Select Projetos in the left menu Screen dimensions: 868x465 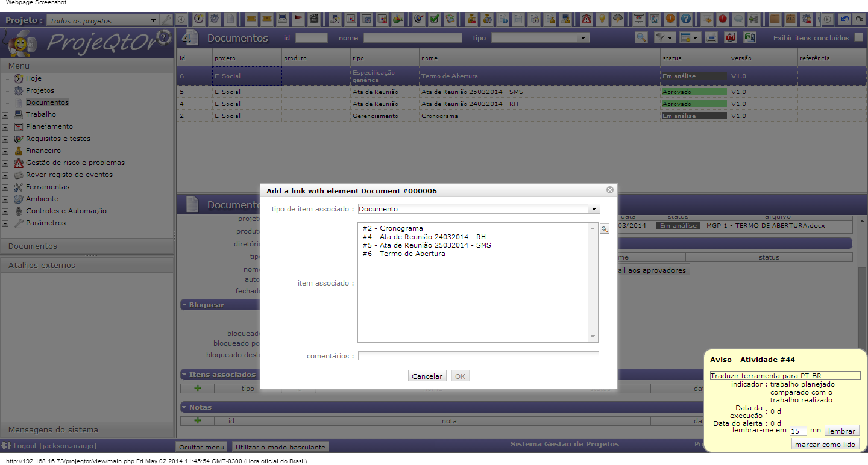(x=40, y=90)
